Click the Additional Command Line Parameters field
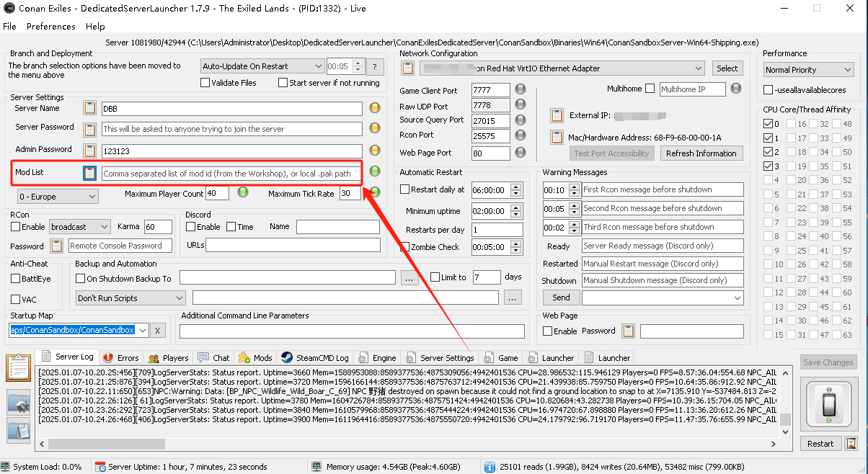868x474 pixels. (353, 331)
